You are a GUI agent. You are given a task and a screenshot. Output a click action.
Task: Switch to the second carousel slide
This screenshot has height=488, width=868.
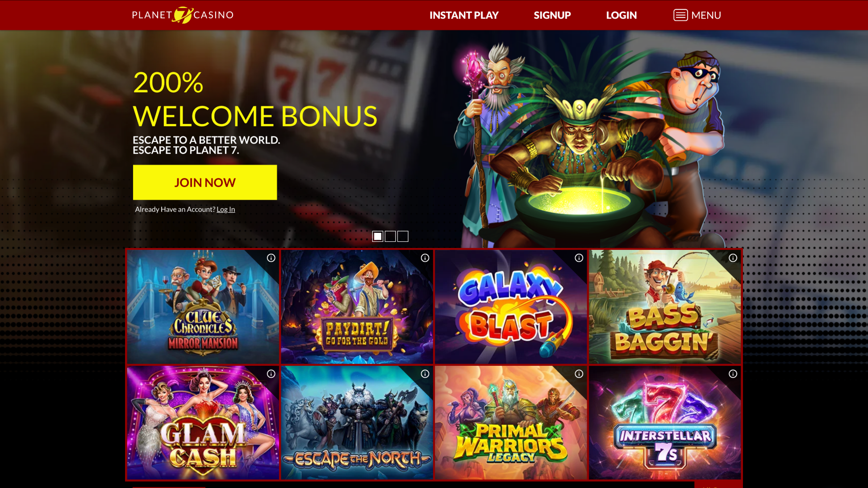pos(390,236)
